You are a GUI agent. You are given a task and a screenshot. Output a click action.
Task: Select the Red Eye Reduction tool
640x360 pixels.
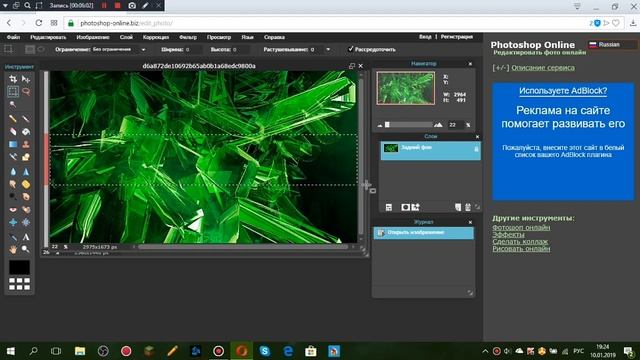[13, 209]
